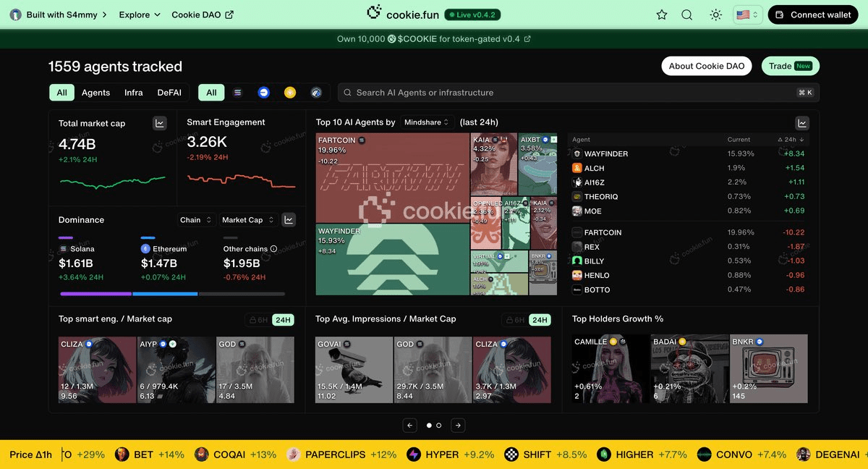The height and width of the screenshot is (469, 868).
Task: Click BOTTO agent icon in table
Action: pyautogui.click(x=577, y=290)
